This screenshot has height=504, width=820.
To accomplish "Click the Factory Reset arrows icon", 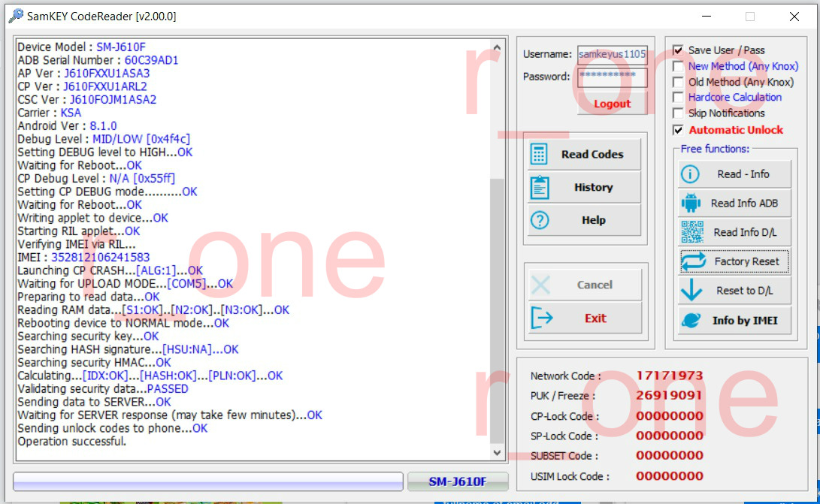I will click(694, 261).
